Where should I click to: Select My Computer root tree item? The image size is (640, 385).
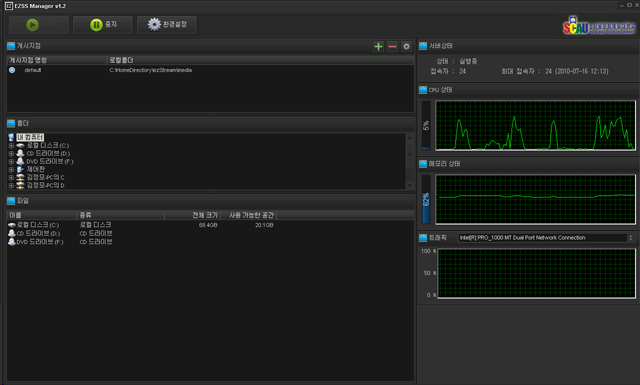[x=30, y=137]
